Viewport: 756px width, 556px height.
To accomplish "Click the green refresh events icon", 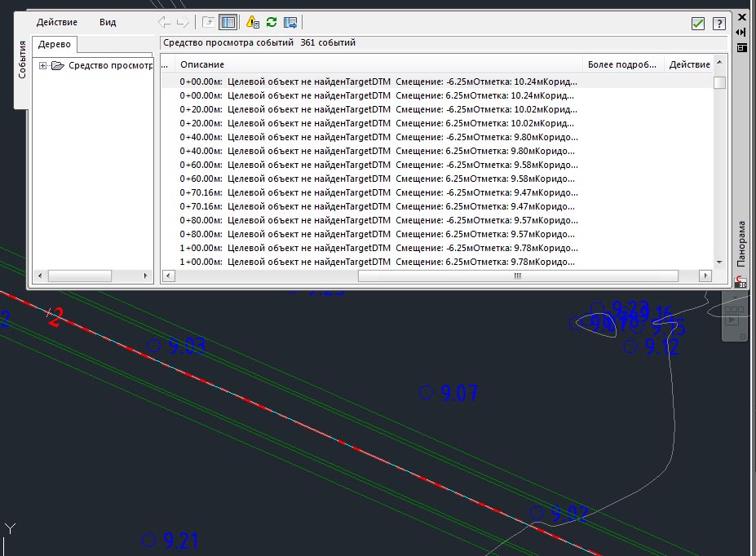I will tap(272, 23).
